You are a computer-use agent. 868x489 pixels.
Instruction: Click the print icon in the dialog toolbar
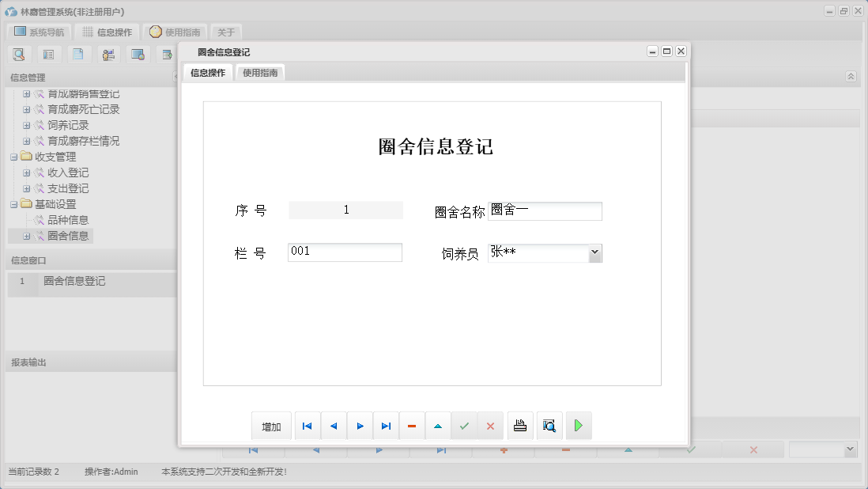click(519, 425)
